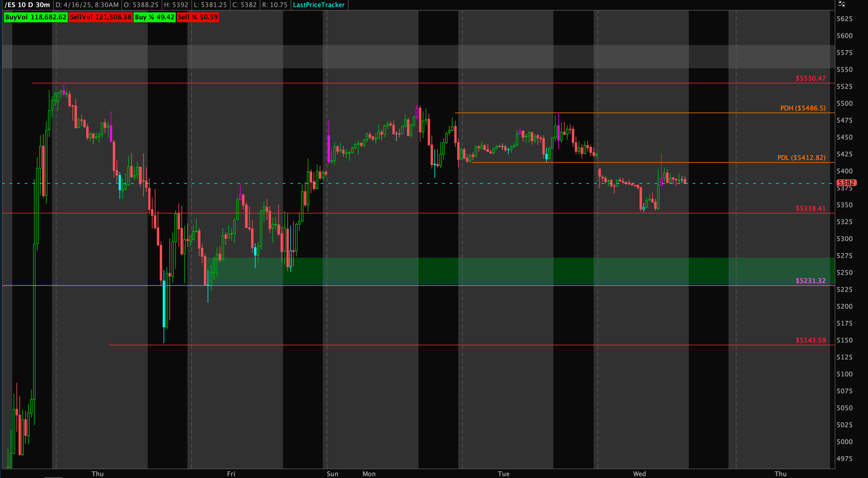Viewport: 868px width, 478px height.
Task: Select the PDL ($5412.82) line label
Action: click(x=801, y=157)
